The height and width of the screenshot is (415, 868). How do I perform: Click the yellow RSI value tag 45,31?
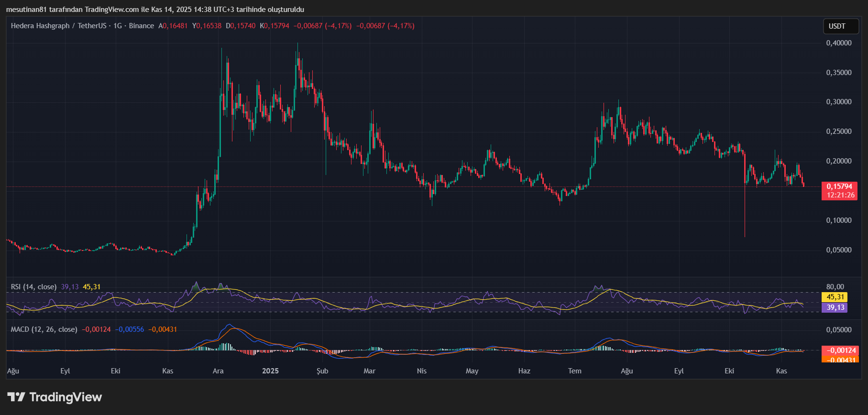[x=835, y=297]
